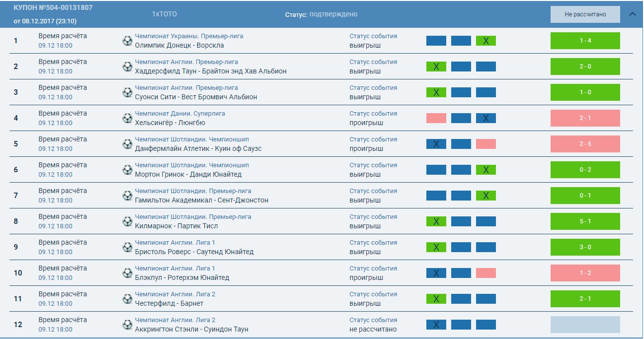This screenshot has width=644, height=339.
Task: Open Чемпионат Украины. Премьер-лига link
Action: click(x=189, y=36)
